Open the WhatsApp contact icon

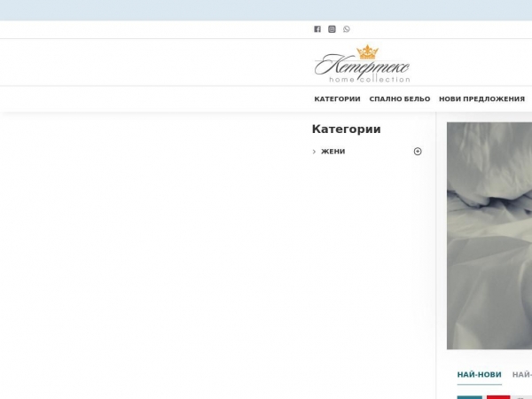(x=347, y=29)
